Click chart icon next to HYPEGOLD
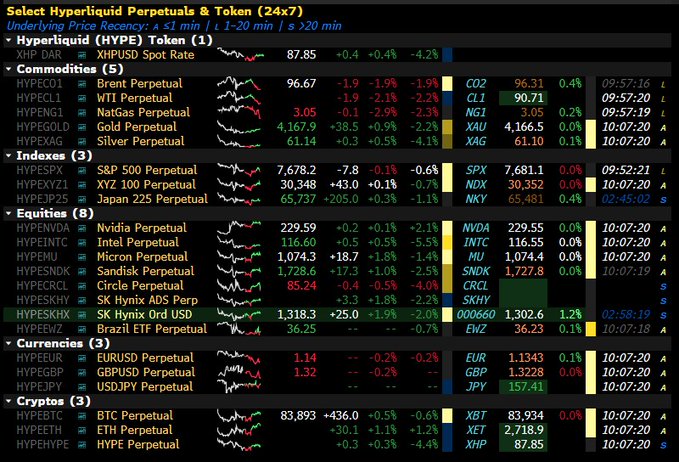Image resolution: width=679 pixels, height=462 pixels. (x=82, y=127)
